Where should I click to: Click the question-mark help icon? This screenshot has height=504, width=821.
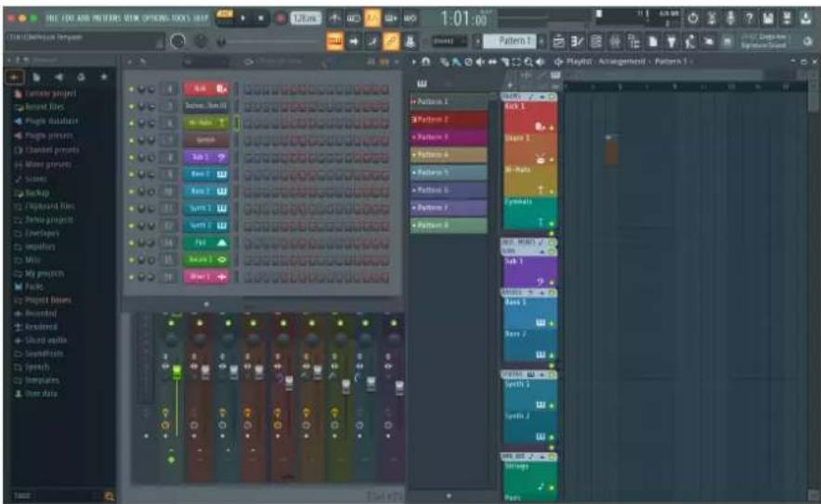tap(749, 19)
